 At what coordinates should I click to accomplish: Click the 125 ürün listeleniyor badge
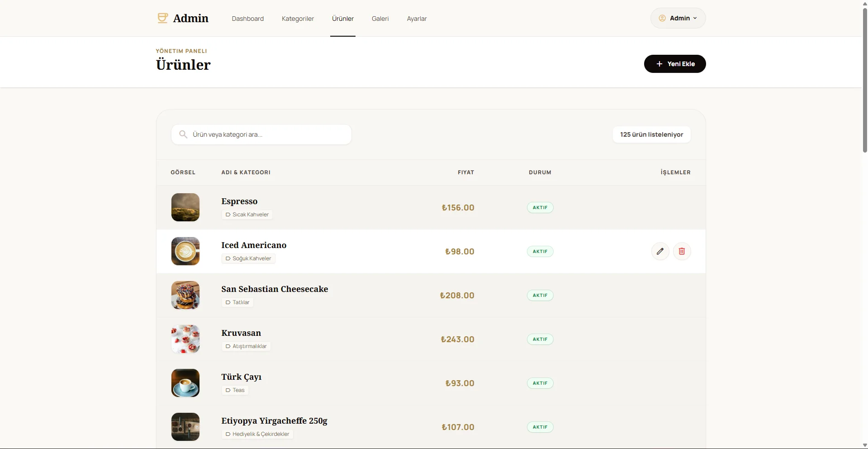pyautogui.click(x=651, y=134)
